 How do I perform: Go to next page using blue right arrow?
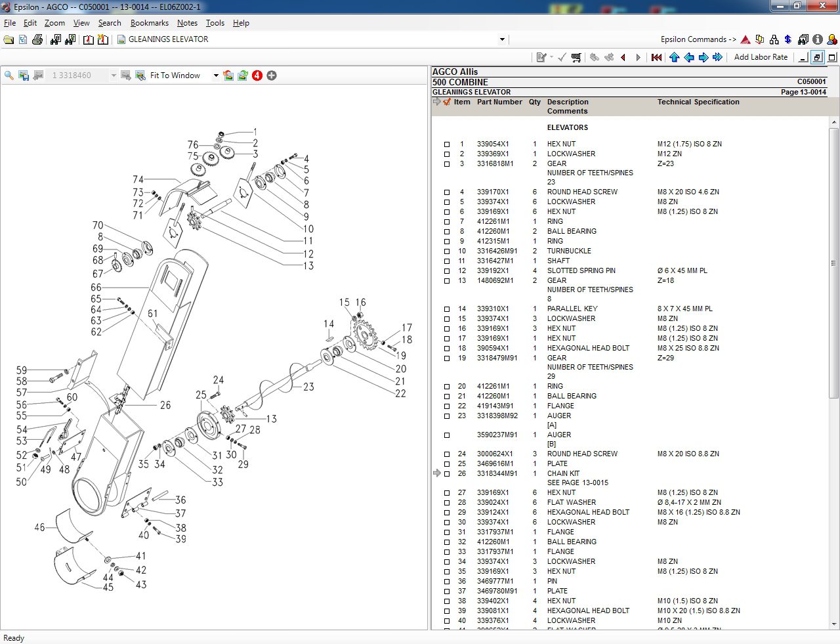(x=703, y=58)
